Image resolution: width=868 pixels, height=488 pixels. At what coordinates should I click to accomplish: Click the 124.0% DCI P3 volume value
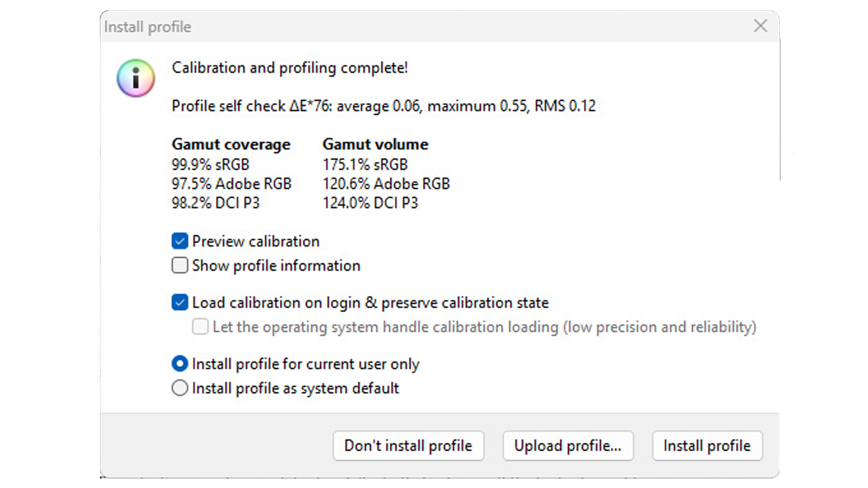[x=370, y=203]
